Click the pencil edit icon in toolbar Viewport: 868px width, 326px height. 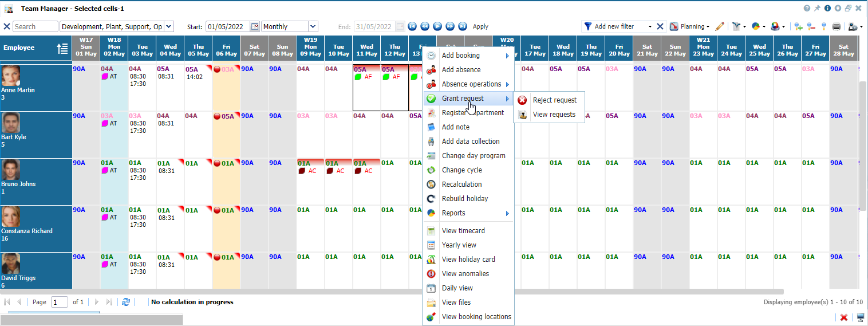[x=720, y=26]
